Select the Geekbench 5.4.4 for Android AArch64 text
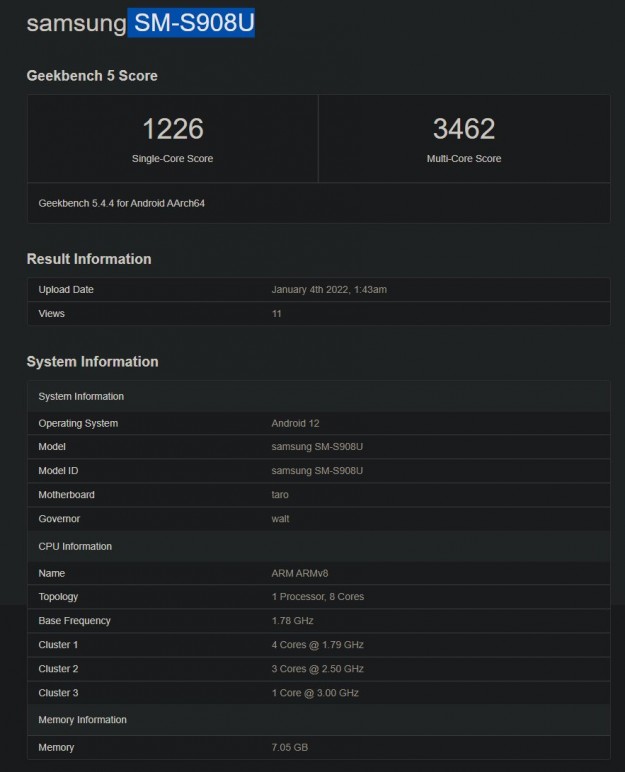 [x=128, y=203]
